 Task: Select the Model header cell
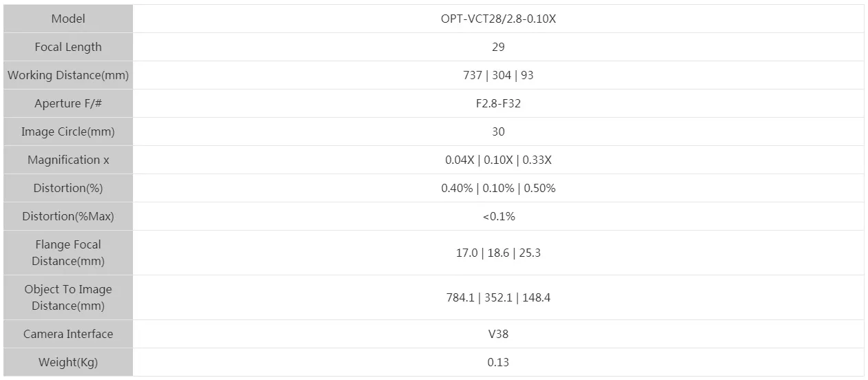pos(68,19)
